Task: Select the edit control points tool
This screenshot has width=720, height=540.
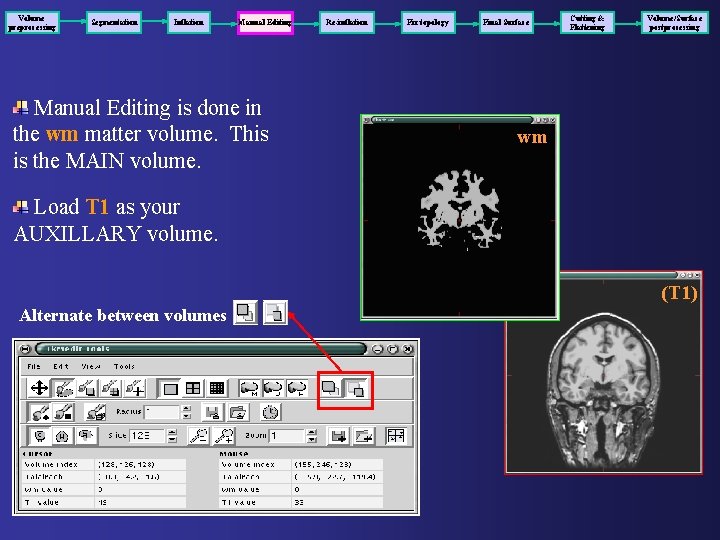Action: 111,388
